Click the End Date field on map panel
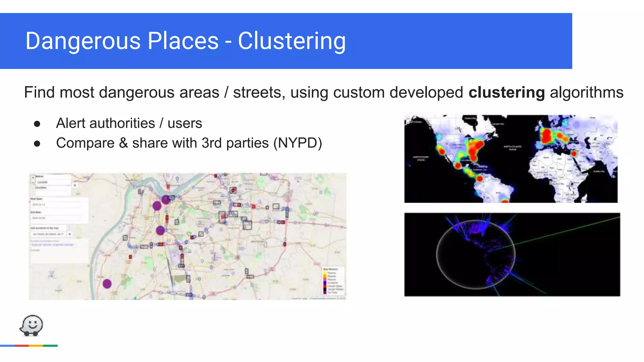 click(x=56, y=218)
